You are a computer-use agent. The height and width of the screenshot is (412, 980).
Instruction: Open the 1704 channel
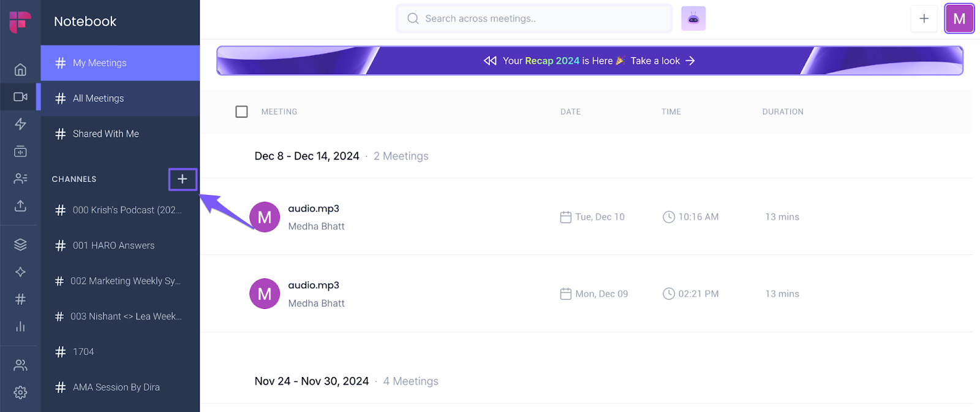coord(83,352)
